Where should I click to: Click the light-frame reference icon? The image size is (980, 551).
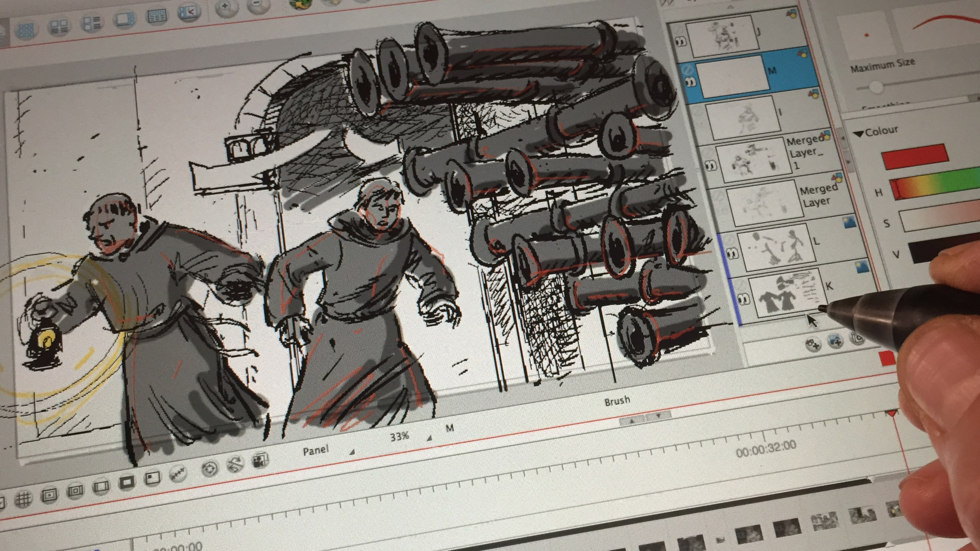point(152,479)
